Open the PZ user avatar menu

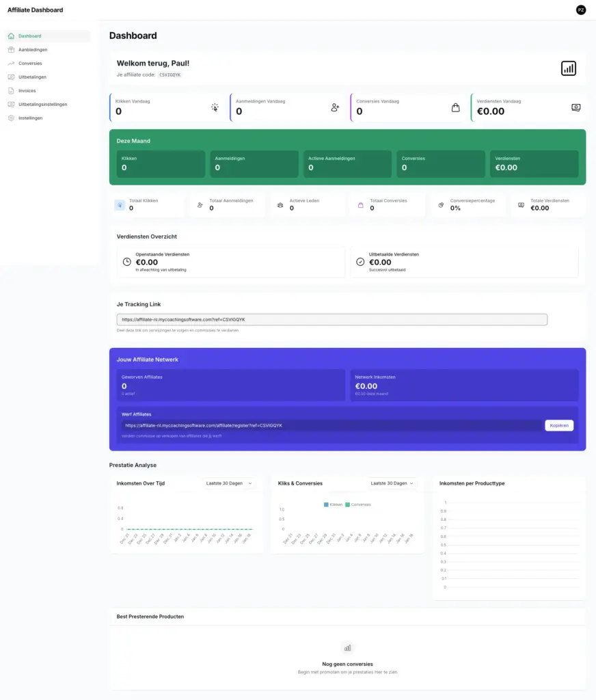(580, 10)
